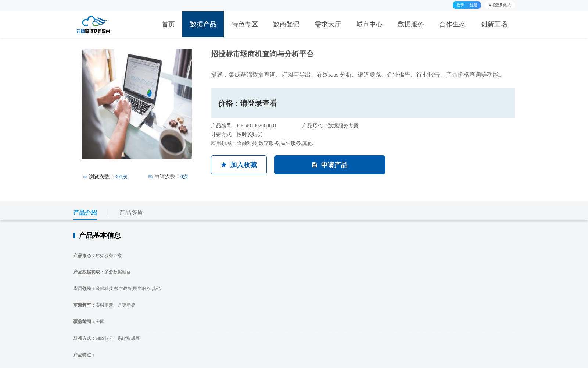Click the 产品基本信息 heading
The width and height of the screenshot is (588, 368).
[x=100, y=236]
